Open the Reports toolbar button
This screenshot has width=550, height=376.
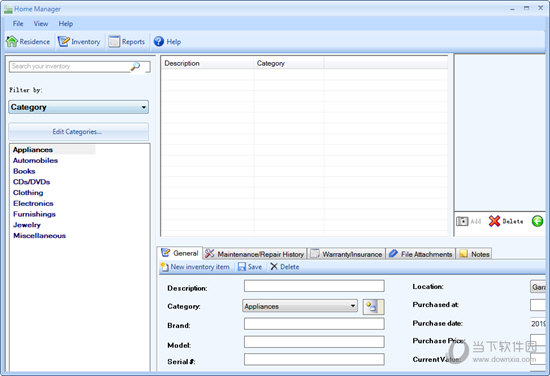[x=127, y=42]
